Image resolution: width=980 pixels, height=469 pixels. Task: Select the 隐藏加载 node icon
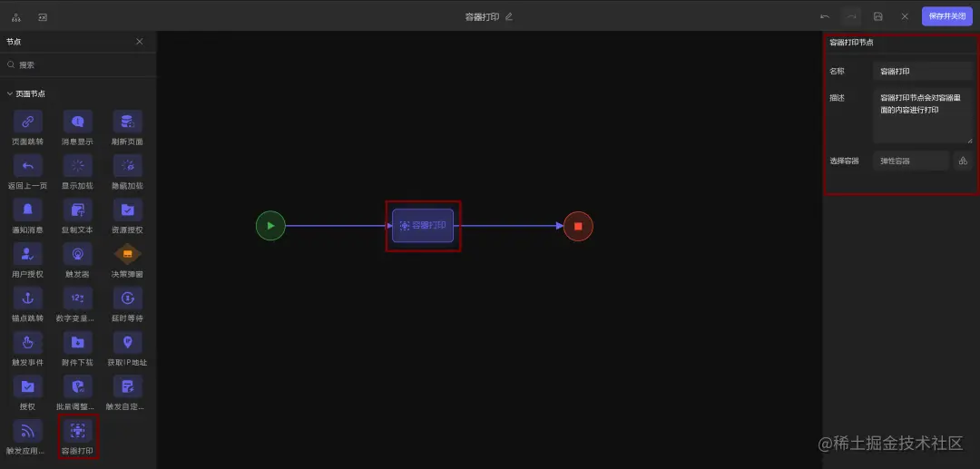[128, 166]
